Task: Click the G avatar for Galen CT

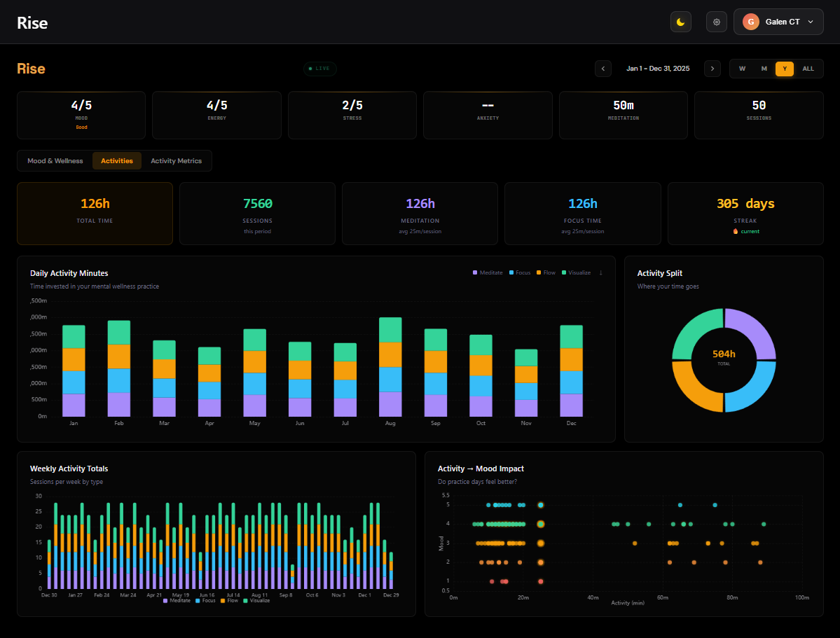Action: [750, 22]
